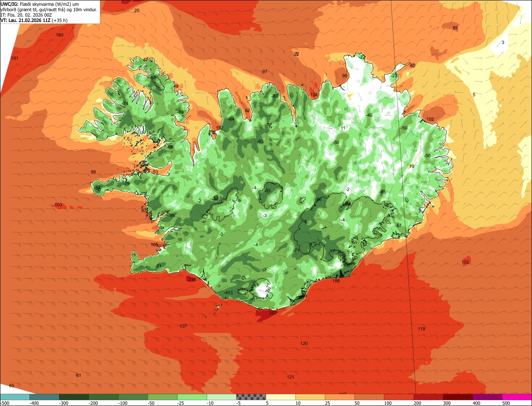Click the '-500' label on the legend
Screen dimensions: 532x406
pyautogui.click(x=5, y=403)
